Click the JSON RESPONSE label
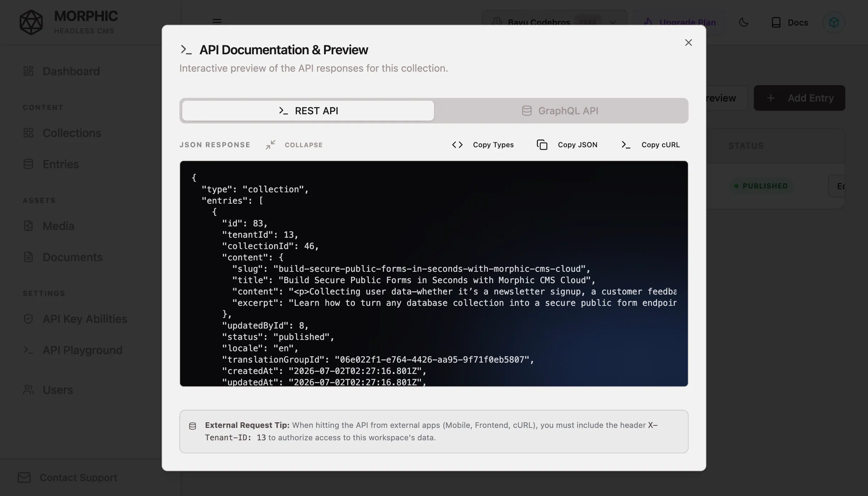868x496 pixels. 215,145
